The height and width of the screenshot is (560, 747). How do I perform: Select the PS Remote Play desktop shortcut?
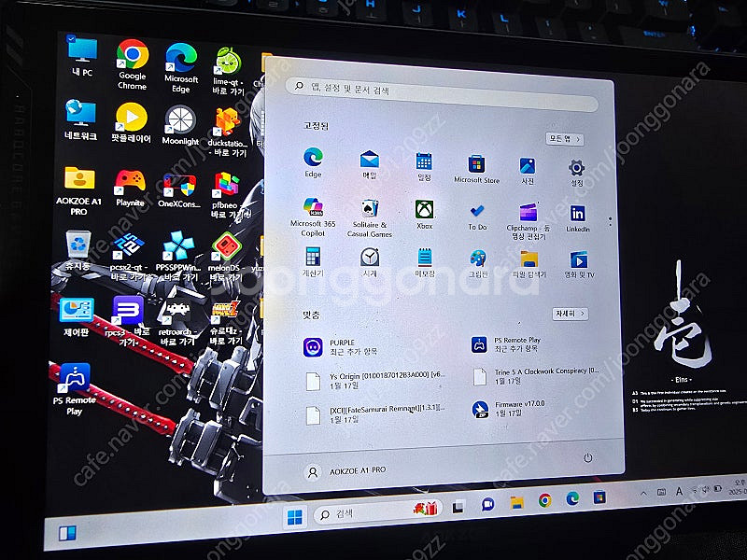click(x=75, y=389)
